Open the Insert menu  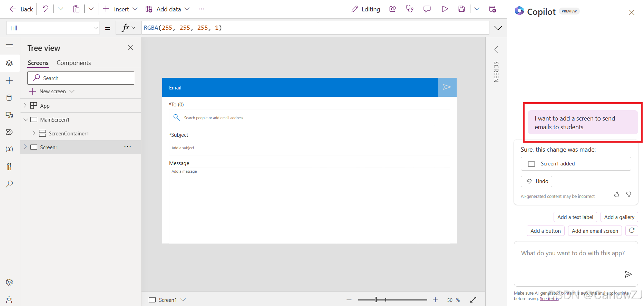(x=120, y=9)
